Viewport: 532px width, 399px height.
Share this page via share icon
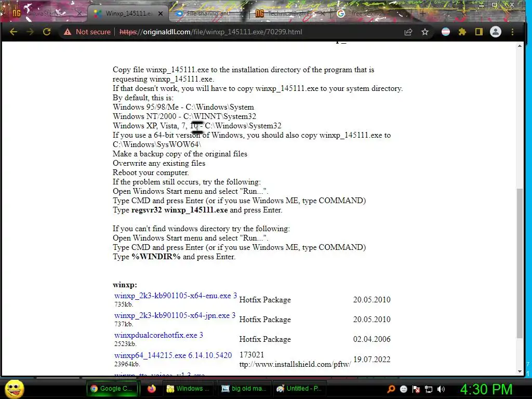coord(408,32)
